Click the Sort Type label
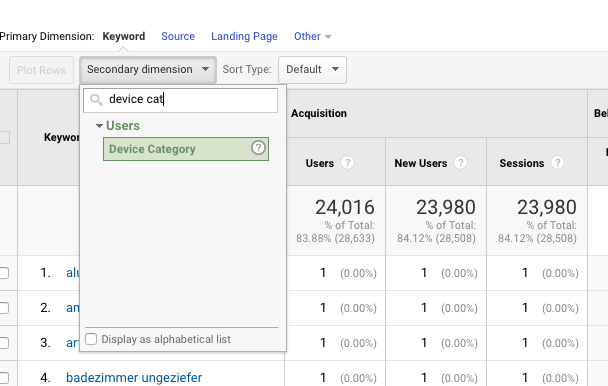Viewport: 608px width, 386px height. click(247, 69)
